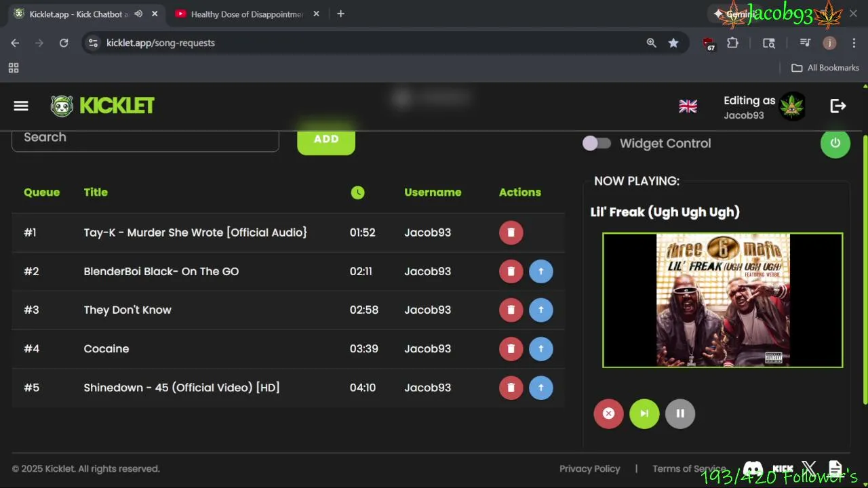Select BlenderBoi Black- On The GO title

point(161,271)
